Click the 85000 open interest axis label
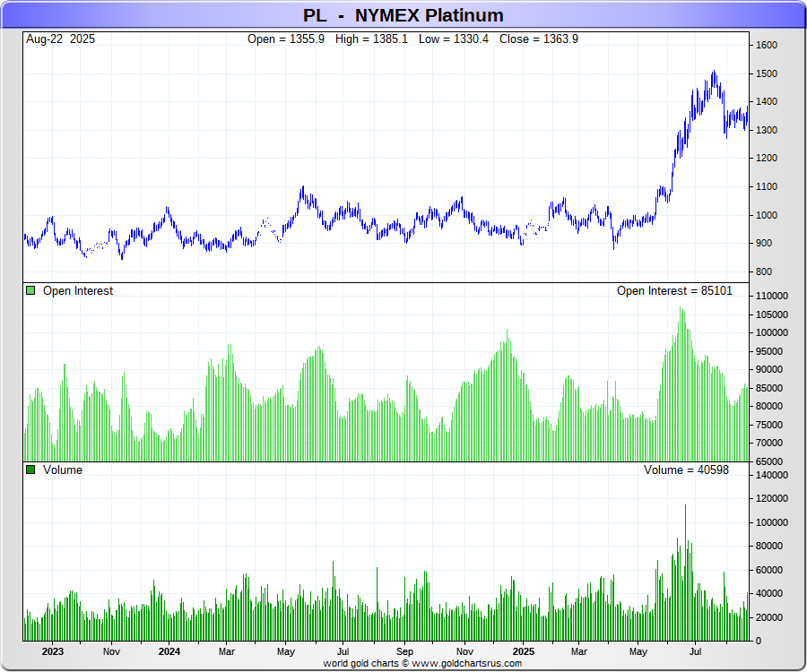 tap(769, 388)
